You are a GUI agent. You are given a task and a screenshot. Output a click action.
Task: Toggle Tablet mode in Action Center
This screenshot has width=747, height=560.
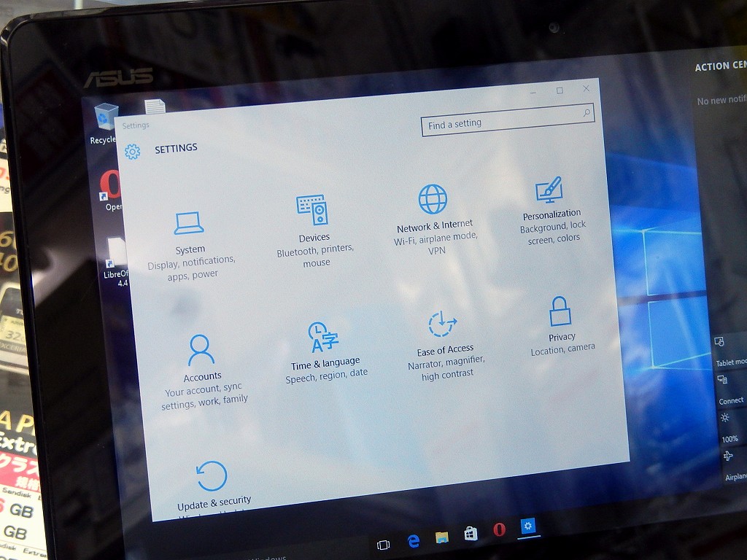pos(729,351)
